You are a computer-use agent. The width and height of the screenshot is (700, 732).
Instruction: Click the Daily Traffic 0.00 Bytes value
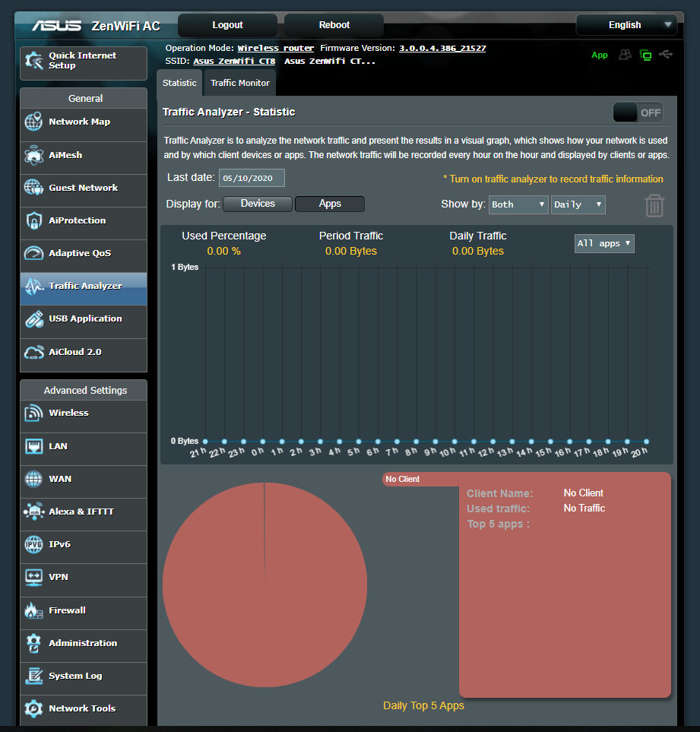[478, 251]
